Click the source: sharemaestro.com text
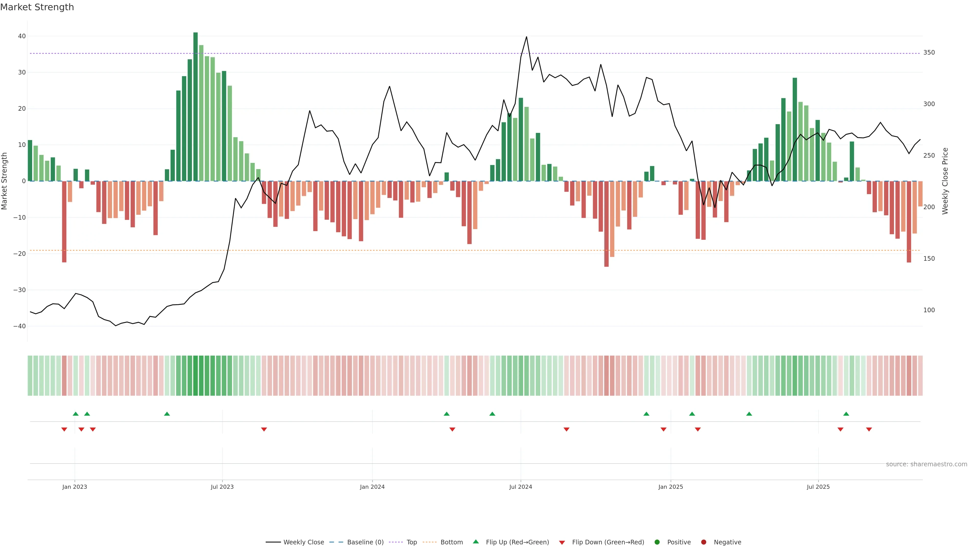Image resolution: width=980 pixels, height=551 pixels. pos(926,464)
